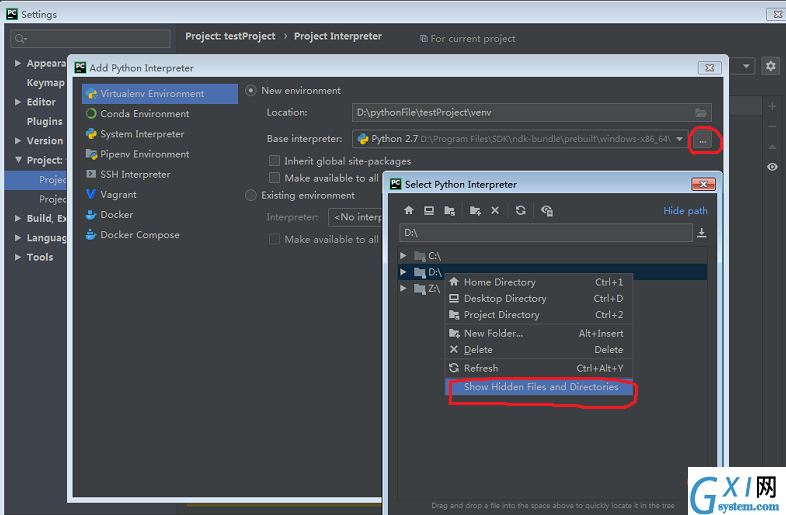This screenshot has height=515, width=786.
Task: Jump to desktop directory toolbar icon
Action: 429,210
